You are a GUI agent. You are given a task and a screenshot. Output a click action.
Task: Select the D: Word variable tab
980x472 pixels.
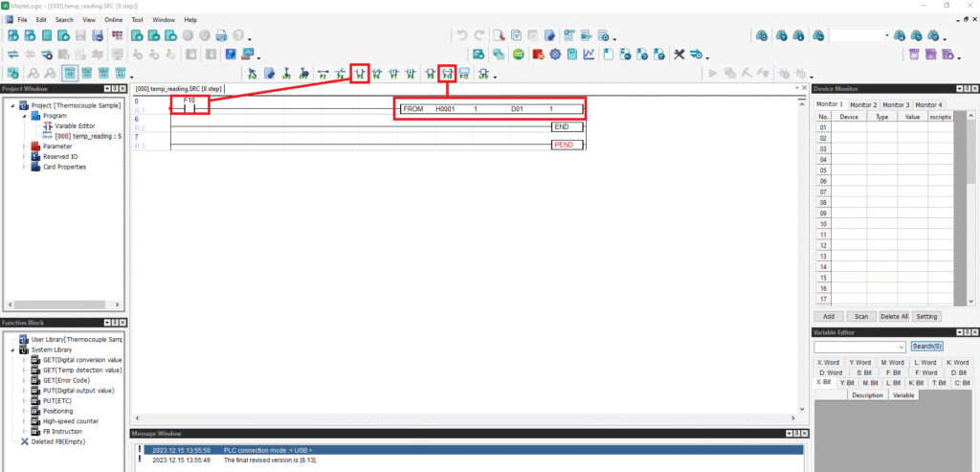click(830, 372)
